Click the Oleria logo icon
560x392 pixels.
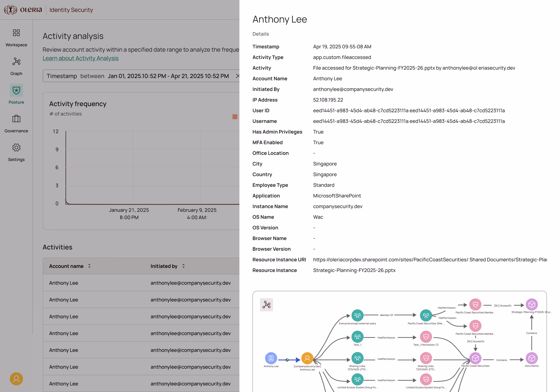pos(10,10)
